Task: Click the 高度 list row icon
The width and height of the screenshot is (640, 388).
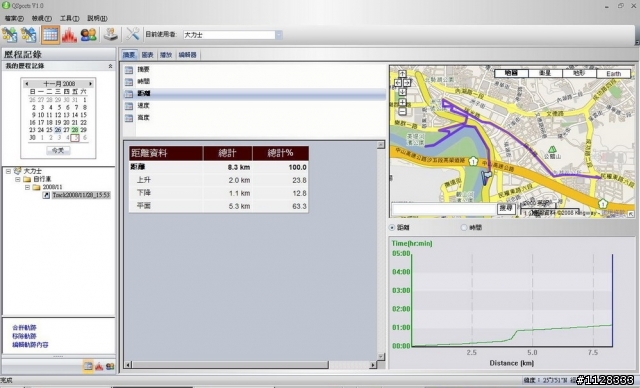Action: (x=129, y=118)
